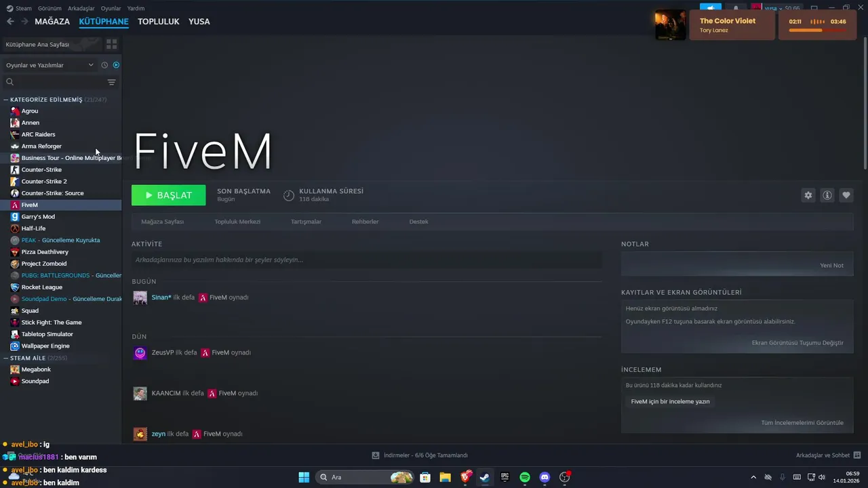868x488 pixels.
Task: Open Brave browser from taskbar
Action: click(x=466, y=477)
